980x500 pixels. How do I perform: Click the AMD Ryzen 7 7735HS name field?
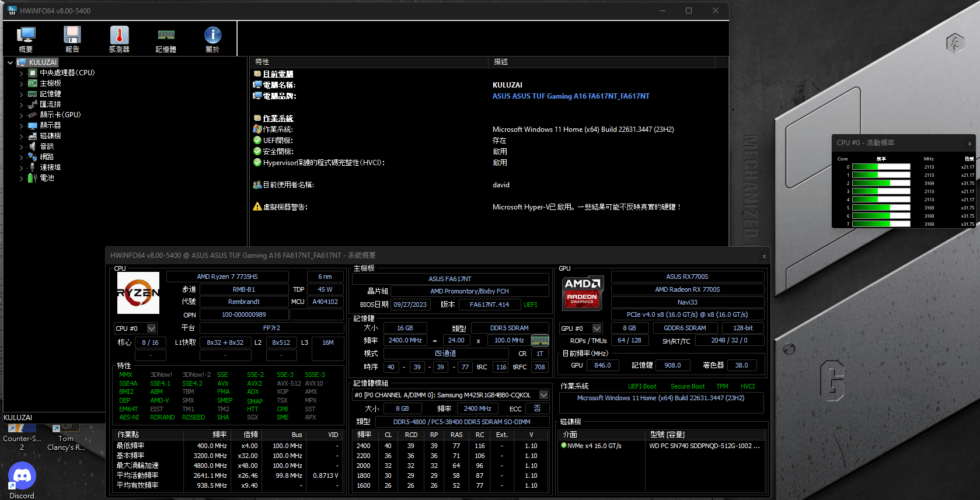tap(228, 277)
